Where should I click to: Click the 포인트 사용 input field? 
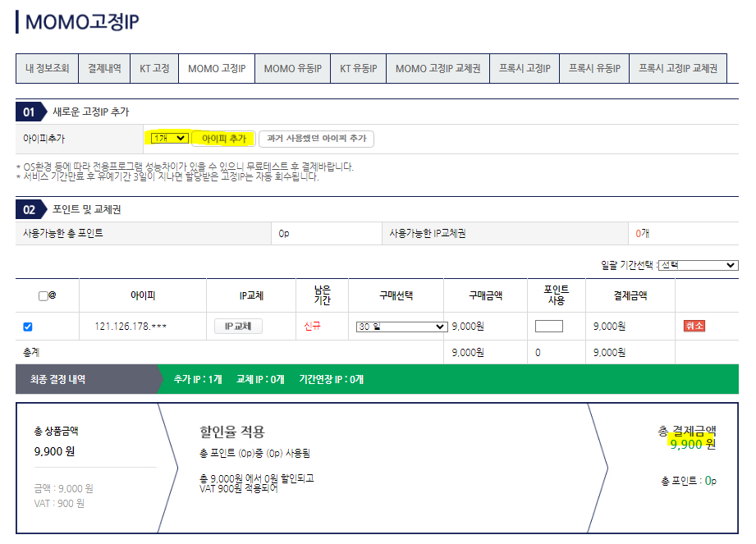pos(548,327)
